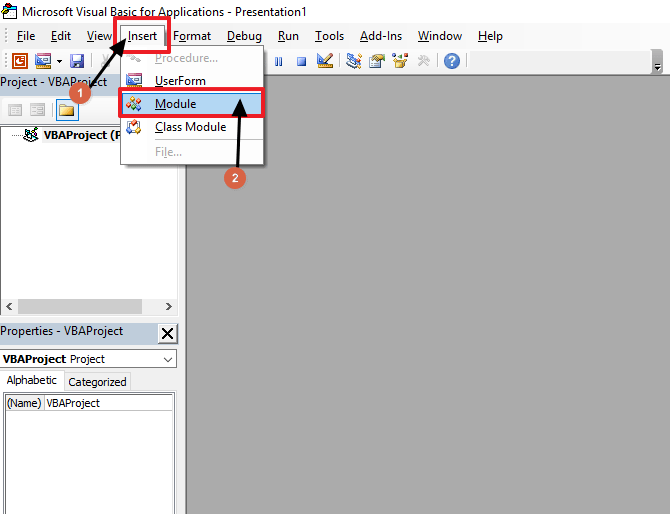This screenshot has width=670, height=514.
Task: Open Project Explorer from the toolbar icon
Action: tap(354, 61)
